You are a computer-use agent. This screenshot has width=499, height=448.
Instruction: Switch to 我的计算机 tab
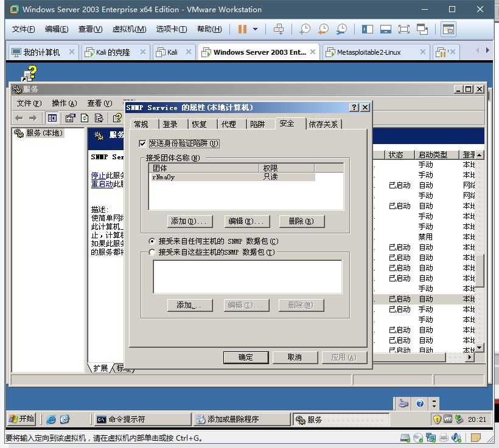[41, 52]
